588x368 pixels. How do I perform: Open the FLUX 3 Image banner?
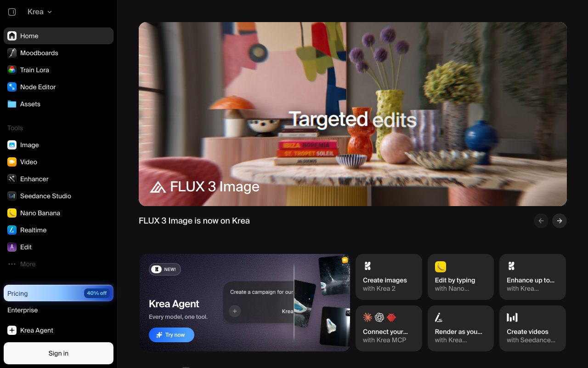pos(352,114)
